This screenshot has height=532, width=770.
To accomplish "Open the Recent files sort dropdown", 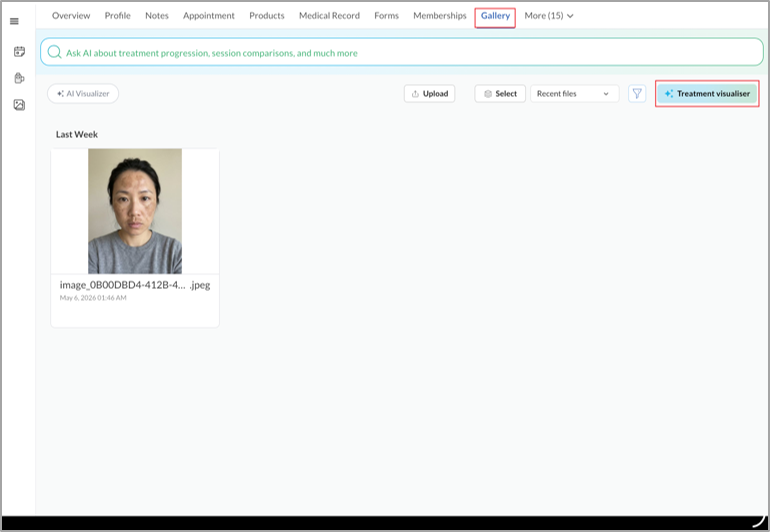I will click(574, 93).
